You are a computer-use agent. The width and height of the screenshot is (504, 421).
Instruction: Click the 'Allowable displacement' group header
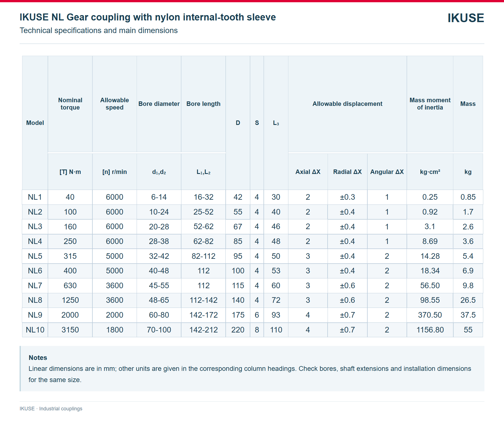pyautogui.click(x=347, y=104)
